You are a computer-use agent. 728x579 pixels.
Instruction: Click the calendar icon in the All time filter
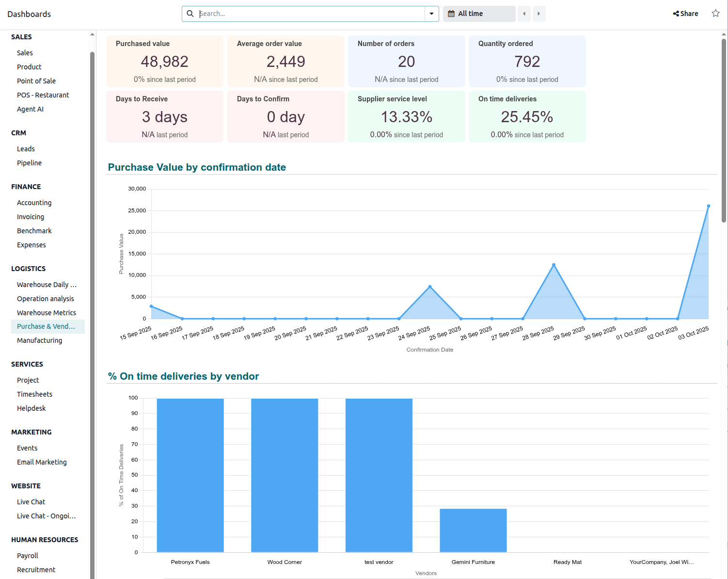(x=452, y=14)
